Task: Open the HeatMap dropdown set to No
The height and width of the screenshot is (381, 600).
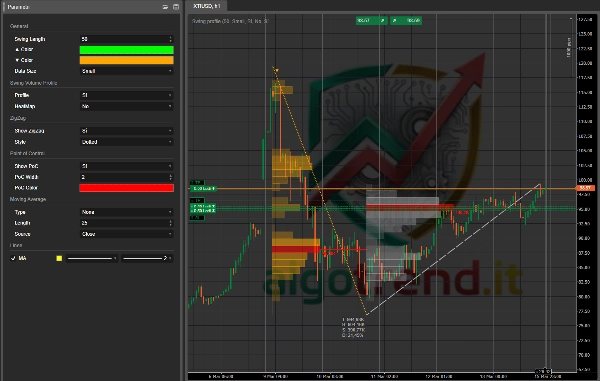Action: [127, 106]
